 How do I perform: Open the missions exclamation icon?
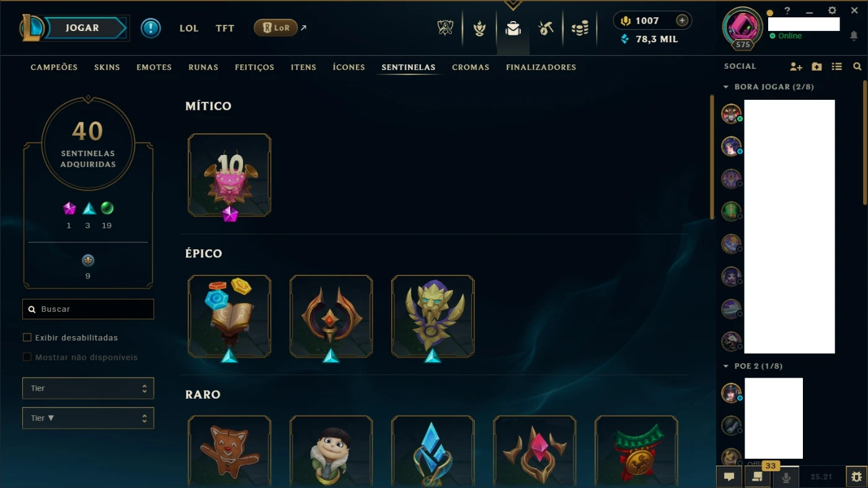tap(151, 28)
